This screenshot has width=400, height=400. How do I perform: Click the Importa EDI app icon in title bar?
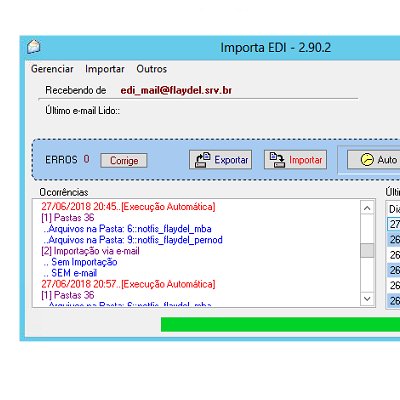34,46
